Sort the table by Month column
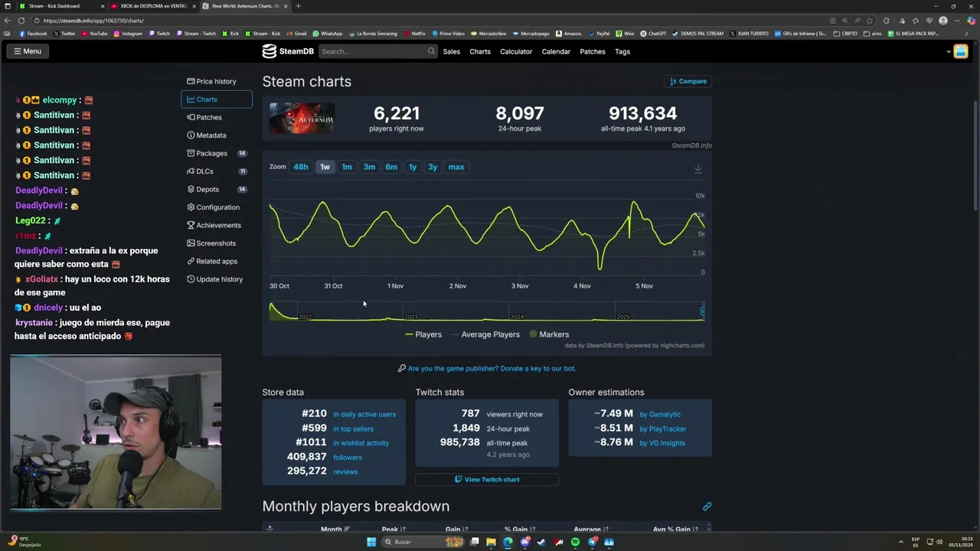The width and height of the screenshot is (980, 551). [335, 529]
